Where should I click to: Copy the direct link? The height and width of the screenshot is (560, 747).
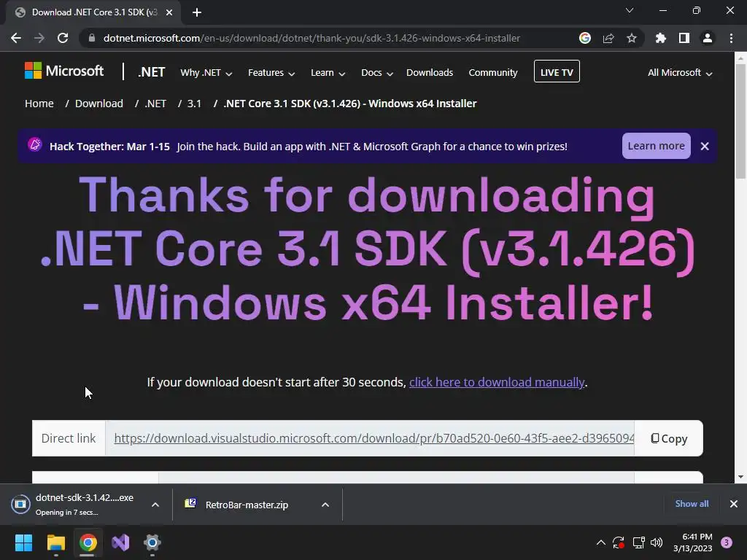669,438
